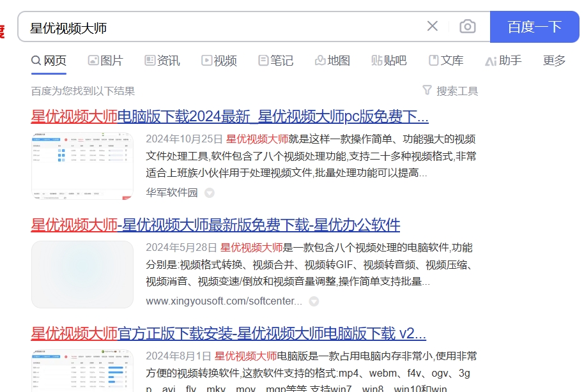
Task: Click the magnifier icon on 网页 tab
Action: (x=36, y=60)
